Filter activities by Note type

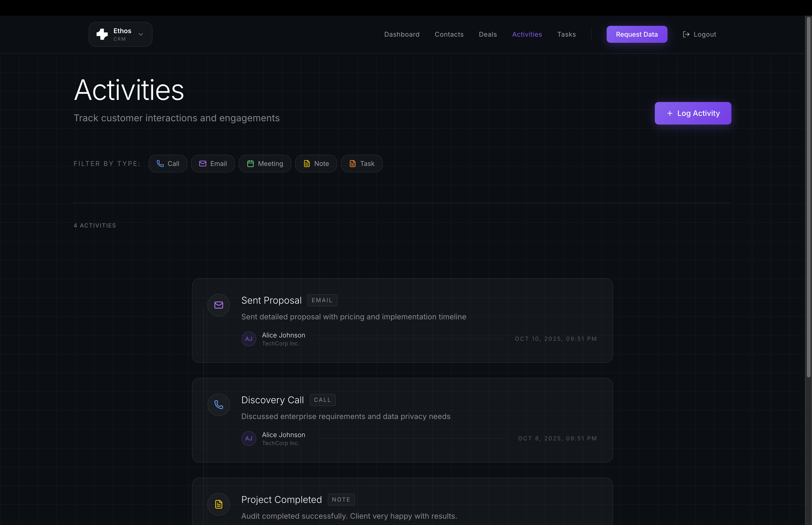316,164
